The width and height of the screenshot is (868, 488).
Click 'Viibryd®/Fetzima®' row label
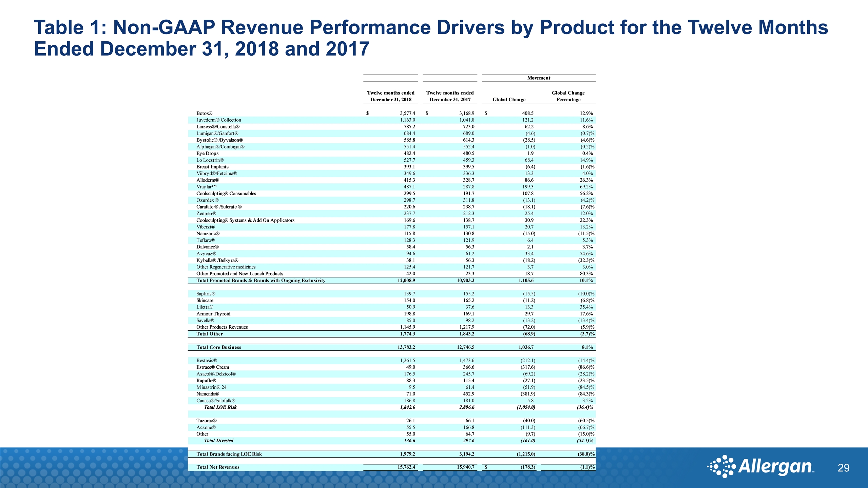[217, 174]
